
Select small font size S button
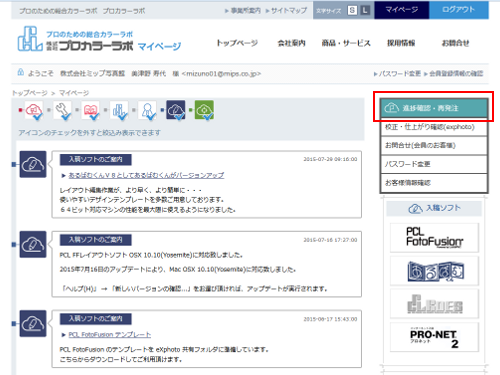pyautogui.click(x=352, y=10)
